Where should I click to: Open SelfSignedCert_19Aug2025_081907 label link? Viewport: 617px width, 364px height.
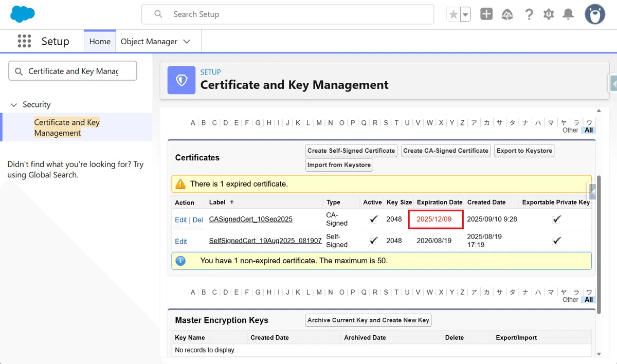265,241
